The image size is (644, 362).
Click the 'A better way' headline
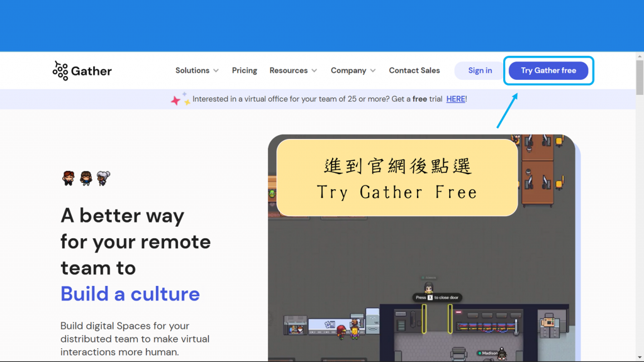tap(123, 216)
